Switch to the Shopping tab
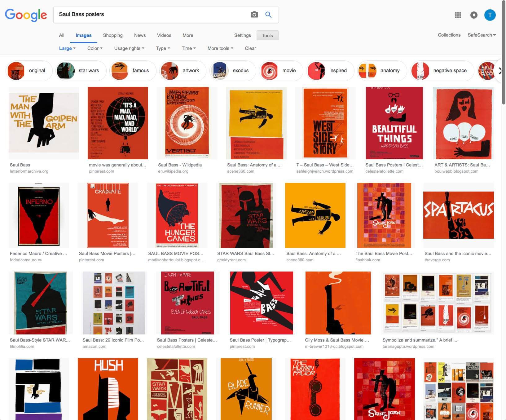Viewport: 506px width, 420px height. [113, 35]
